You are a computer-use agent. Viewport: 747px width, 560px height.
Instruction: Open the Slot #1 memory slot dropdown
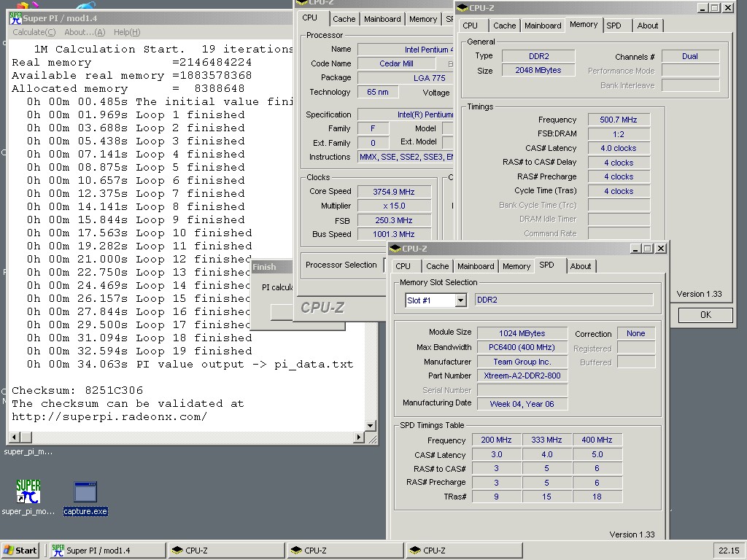click(x=460, y=300)
